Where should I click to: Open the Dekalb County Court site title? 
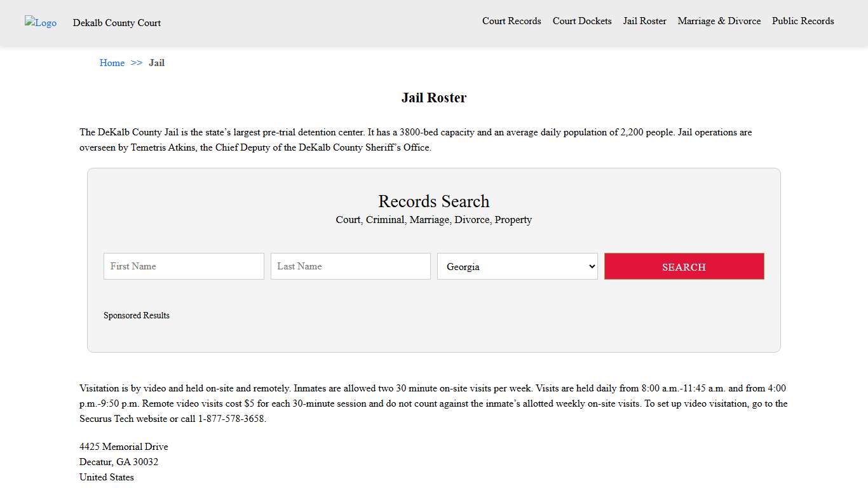pyautogui.click(x=117, y=23)
